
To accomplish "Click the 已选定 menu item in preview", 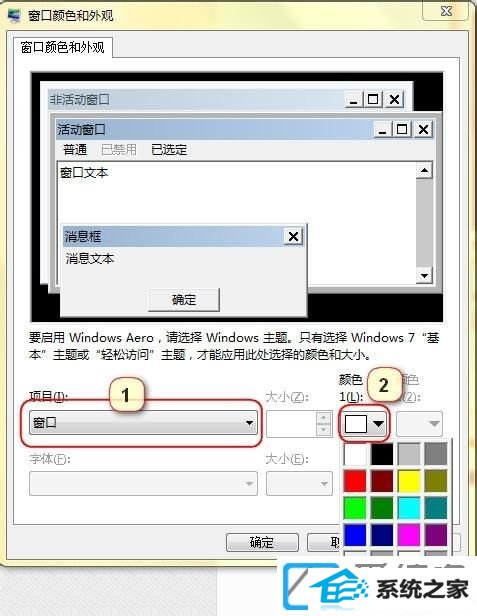I will click(169, 150).
